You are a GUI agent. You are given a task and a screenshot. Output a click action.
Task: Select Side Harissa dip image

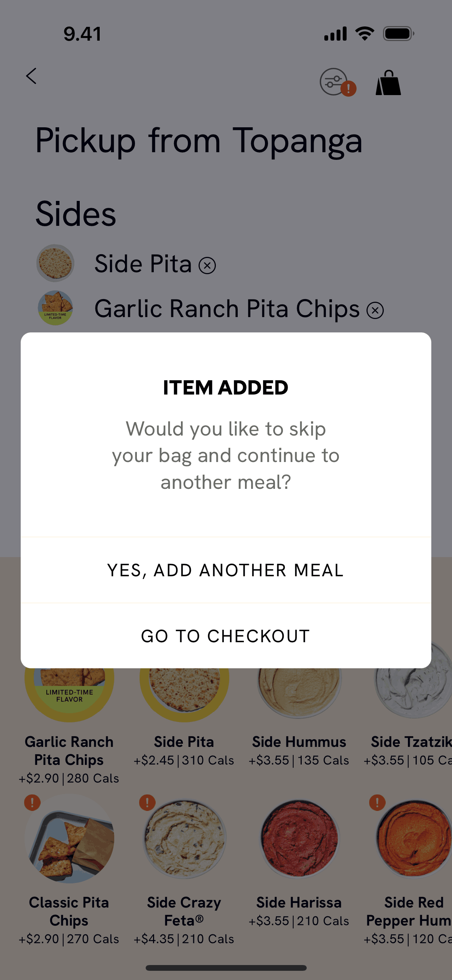299,839
